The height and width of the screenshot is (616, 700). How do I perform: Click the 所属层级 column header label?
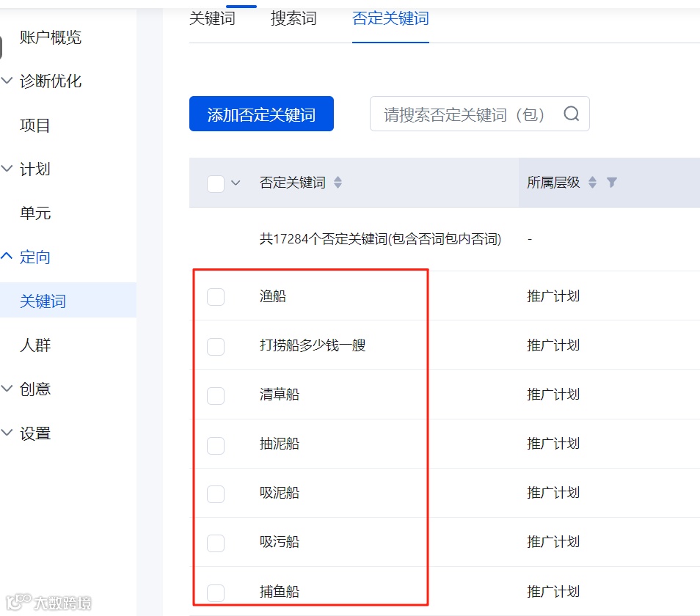553,183
